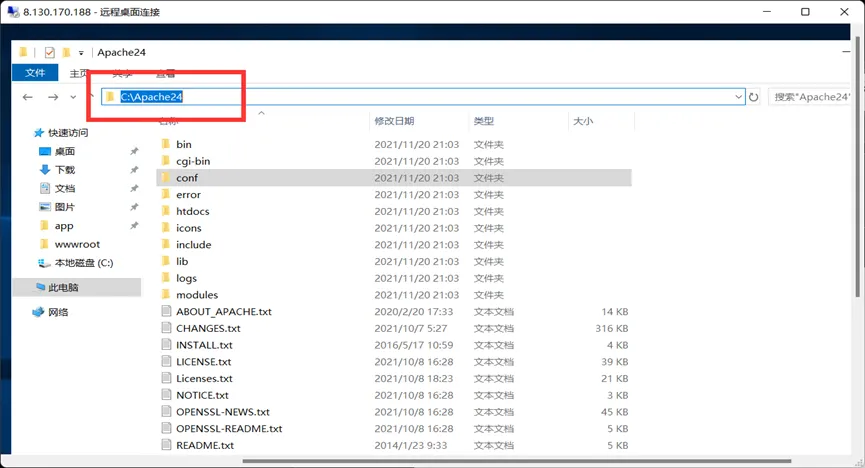Click the pin icon next to 下载

(x=134, y=170)
